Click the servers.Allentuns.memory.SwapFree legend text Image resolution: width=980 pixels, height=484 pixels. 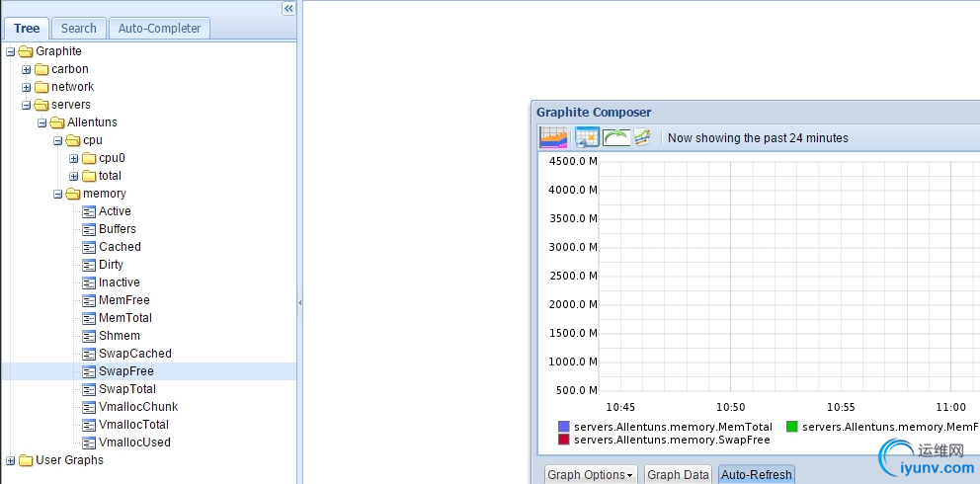[x=672, y=440]
